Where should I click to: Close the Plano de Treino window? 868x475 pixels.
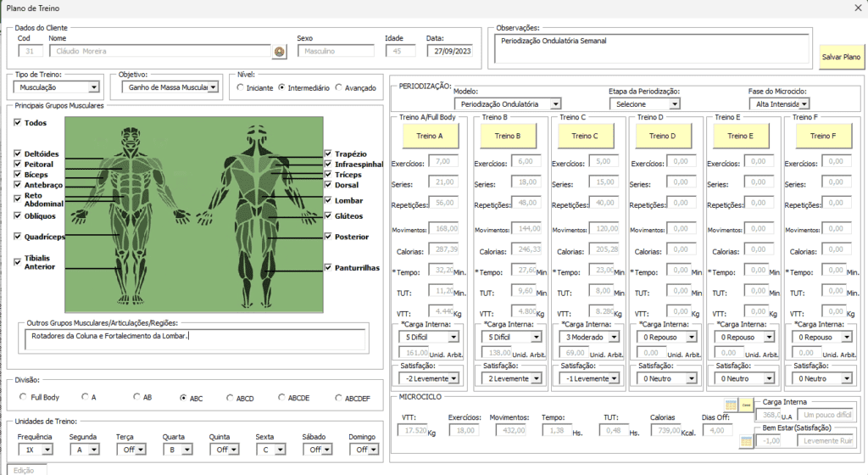pos(858,8)
